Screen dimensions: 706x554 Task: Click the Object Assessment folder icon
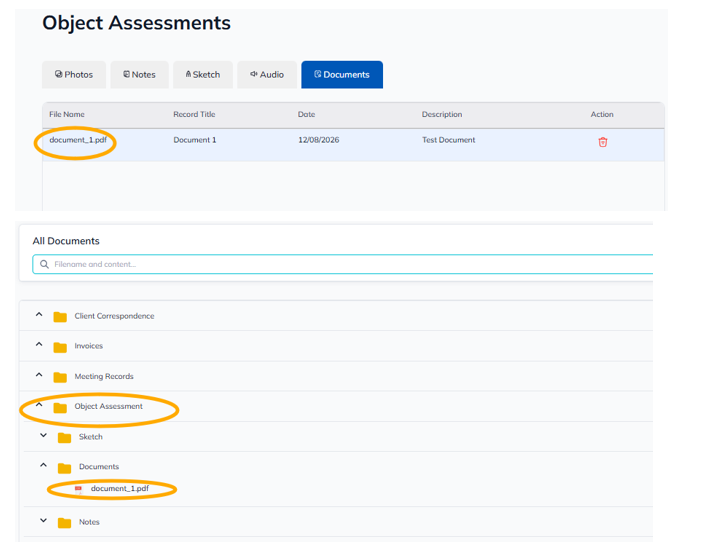click(60, 407)
